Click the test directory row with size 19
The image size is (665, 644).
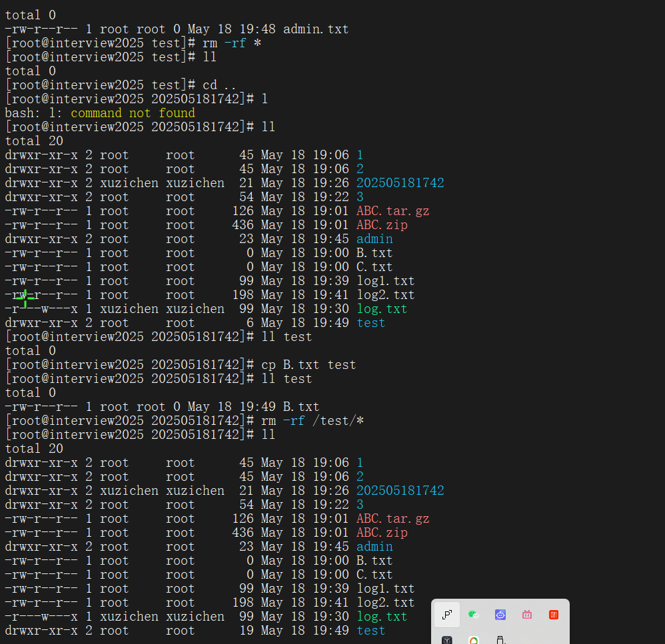coord(195,631)
